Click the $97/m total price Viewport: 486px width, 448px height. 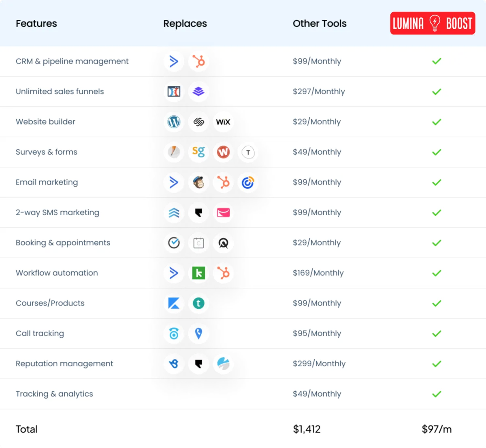coord(437,429)
